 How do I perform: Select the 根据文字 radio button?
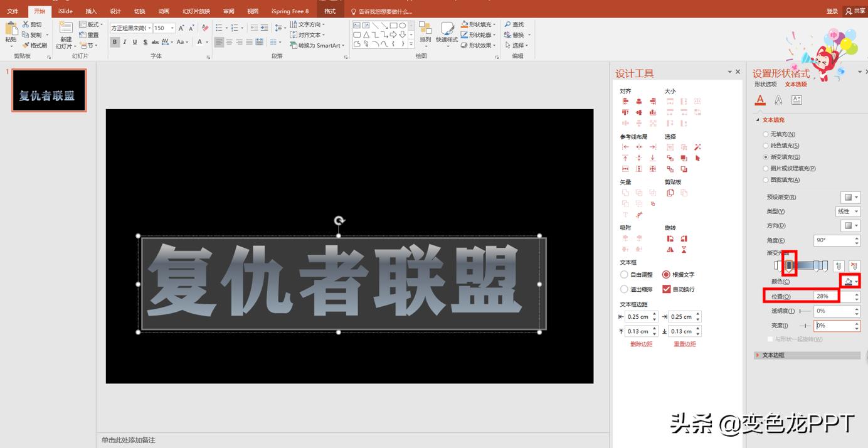click(x=666, y=274)
